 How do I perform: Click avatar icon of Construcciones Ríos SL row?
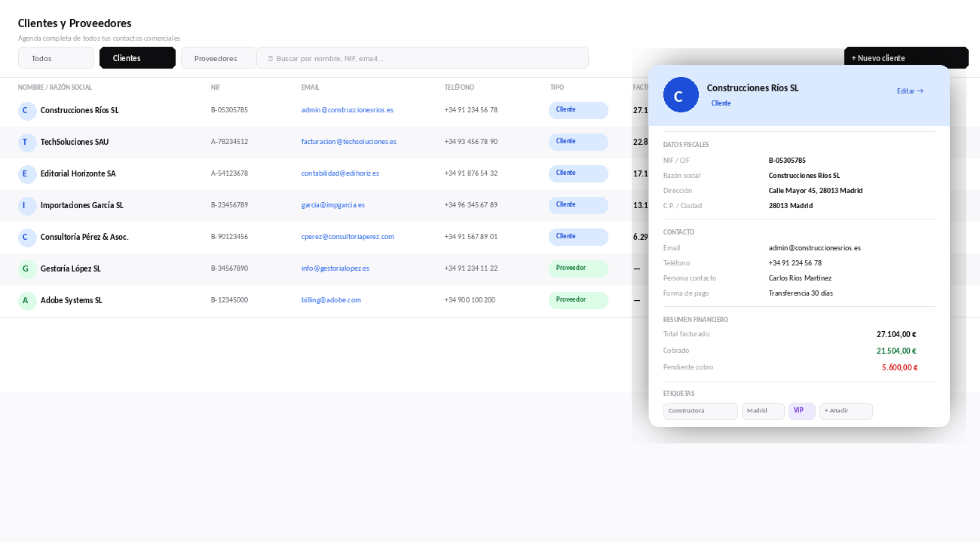point(27,111)
